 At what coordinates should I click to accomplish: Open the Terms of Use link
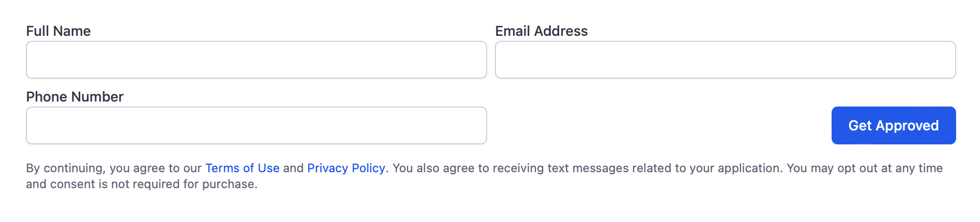[242, 168]
